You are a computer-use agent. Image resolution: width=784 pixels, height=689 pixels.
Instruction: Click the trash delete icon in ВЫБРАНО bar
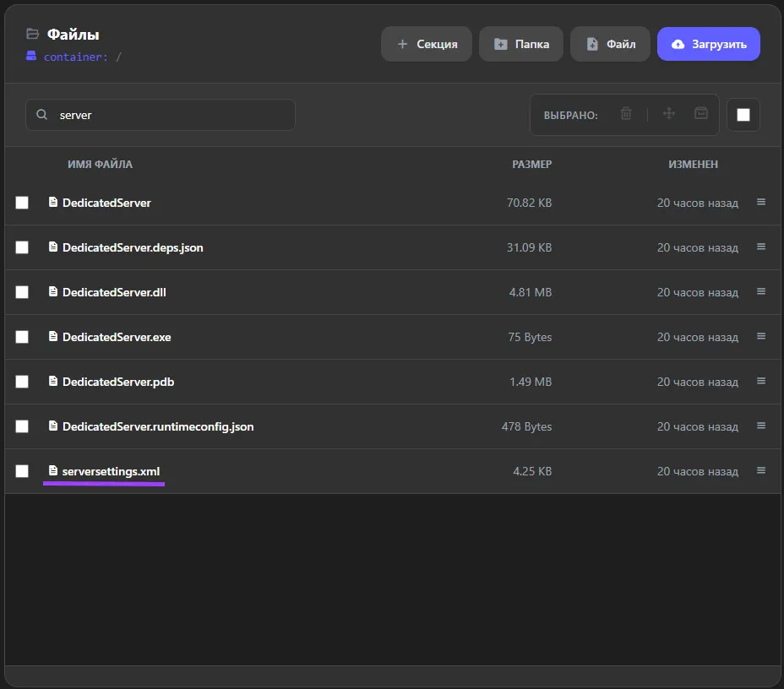pos(626,114)
